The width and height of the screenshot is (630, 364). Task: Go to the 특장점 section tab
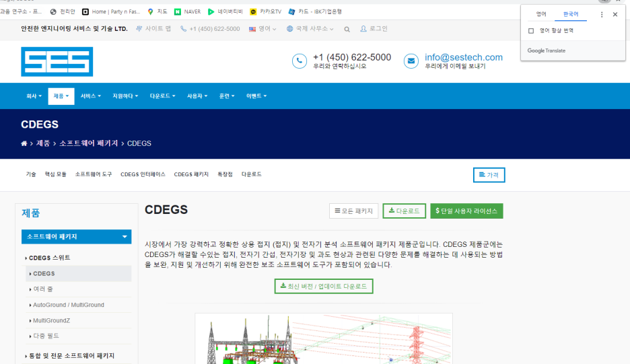pyautogui.click(x=225, y=174)
